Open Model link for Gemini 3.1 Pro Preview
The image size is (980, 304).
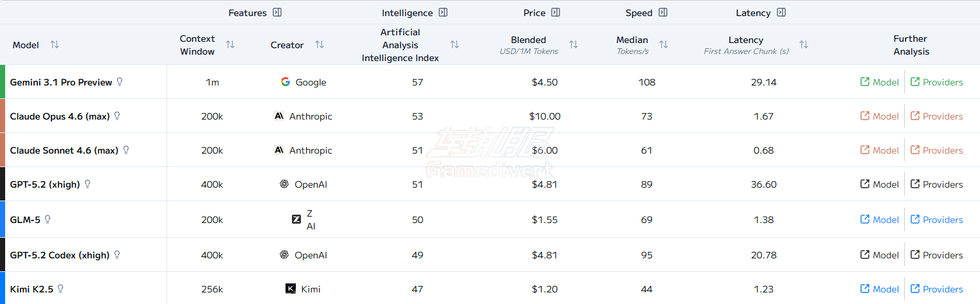pos(880,82)
